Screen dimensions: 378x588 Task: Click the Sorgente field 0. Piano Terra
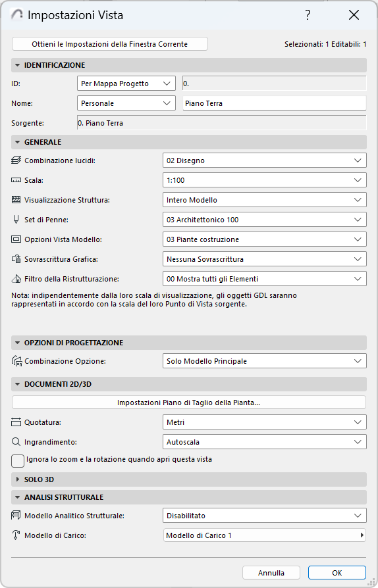pos(221,123)
